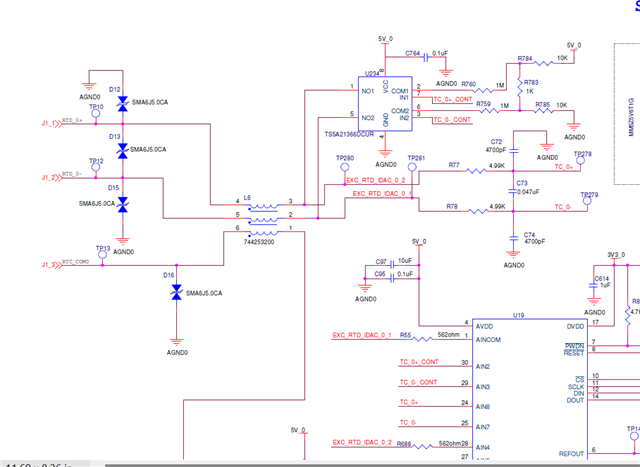Click the COM1 pin label on U234
640x467 pixels.
click(400, 91)
